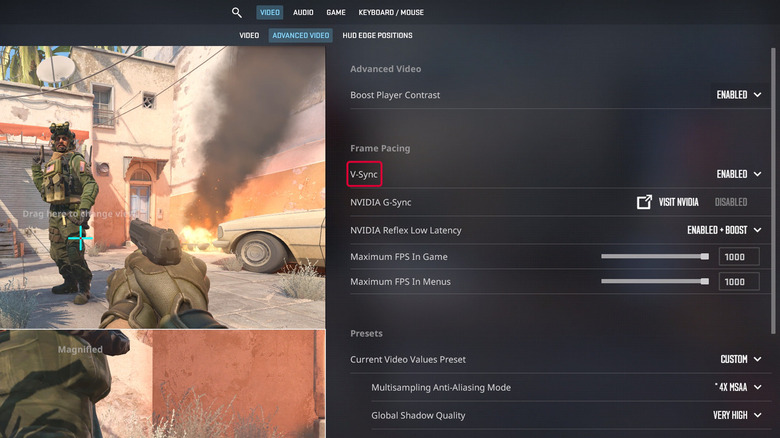Click the Maximum FPS In Menus label
Image resolution: width=780 pixels, height=438 pixels.
400,282
